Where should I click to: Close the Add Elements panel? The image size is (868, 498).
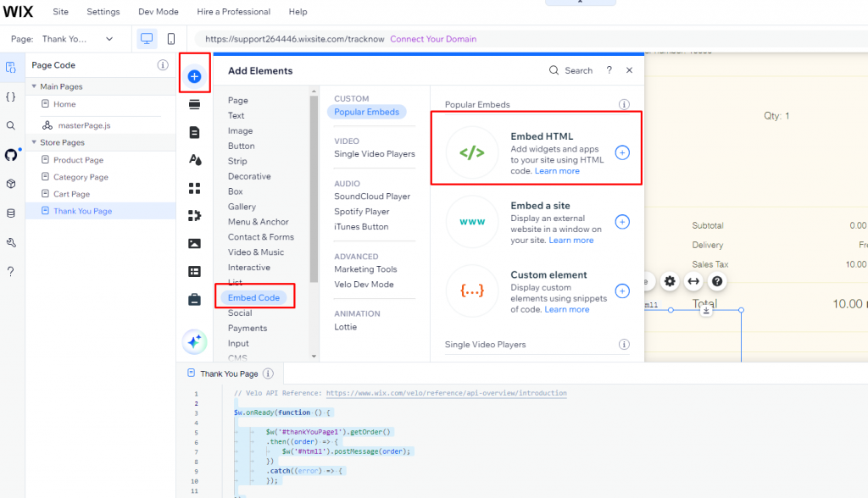(x=629, y=70)
